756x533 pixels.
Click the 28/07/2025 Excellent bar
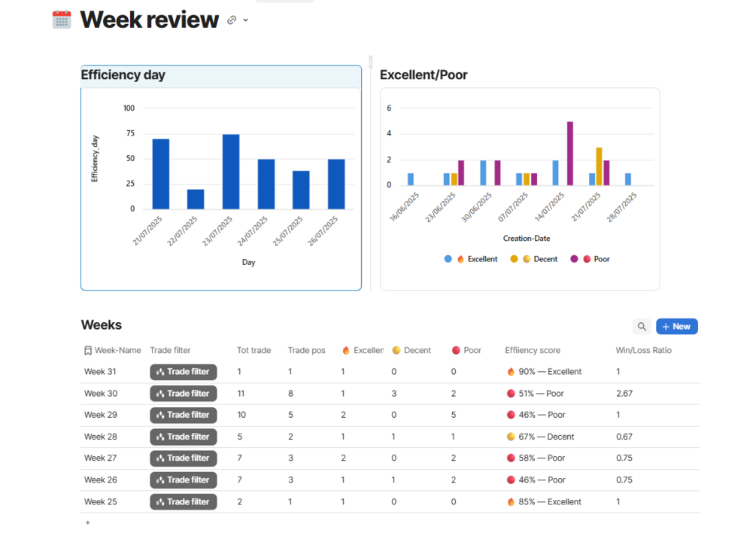point(628,179)
